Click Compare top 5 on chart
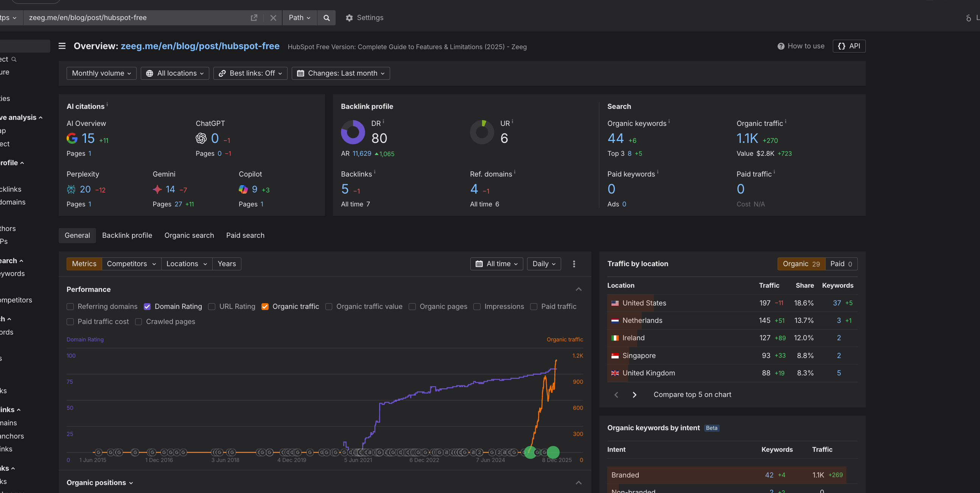The height and width of the screenshot is (493, 980). click(x=692, y=395)
